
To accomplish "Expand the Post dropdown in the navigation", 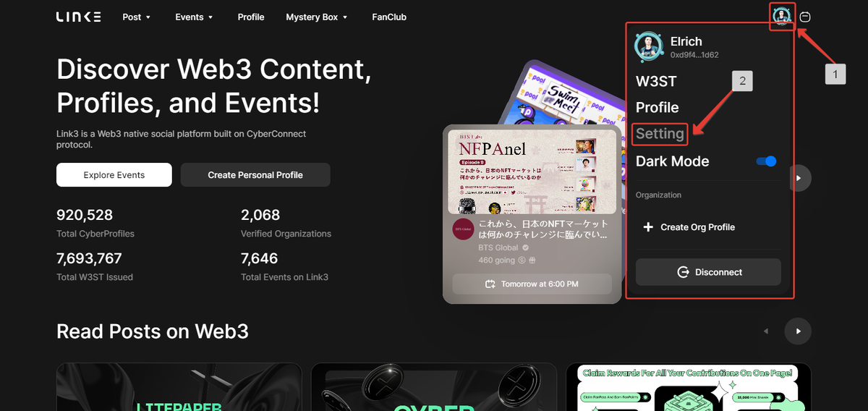I will (x=137, y=17).
